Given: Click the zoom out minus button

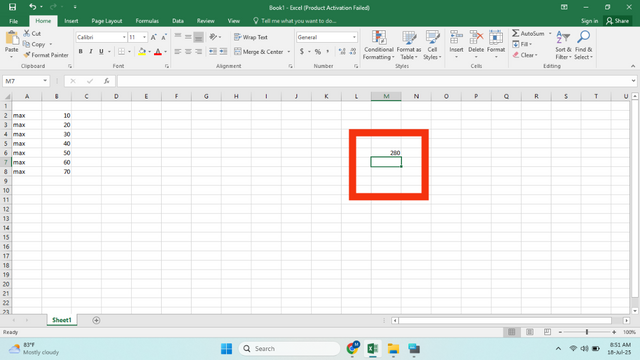Looking at the screenshot, I should (x=560, y=332).
